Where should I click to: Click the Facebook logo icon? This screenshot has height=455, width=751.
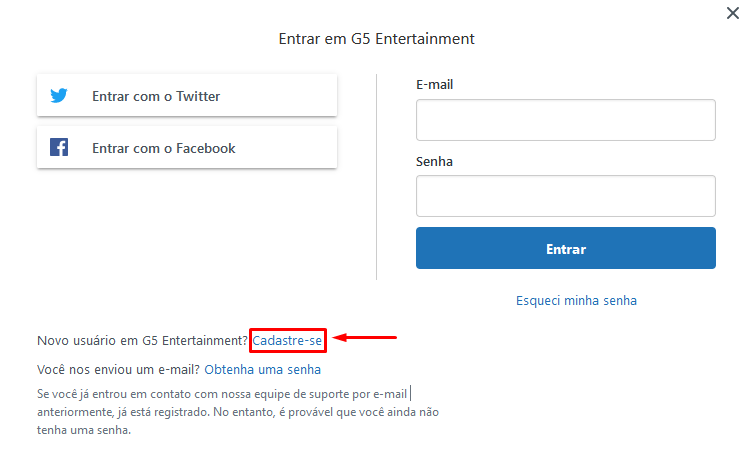(x=59, y=147)
